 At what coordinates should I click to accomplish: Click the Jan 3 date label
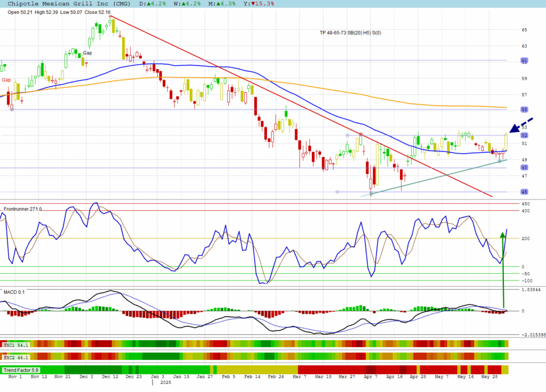(x=157, y=377)
